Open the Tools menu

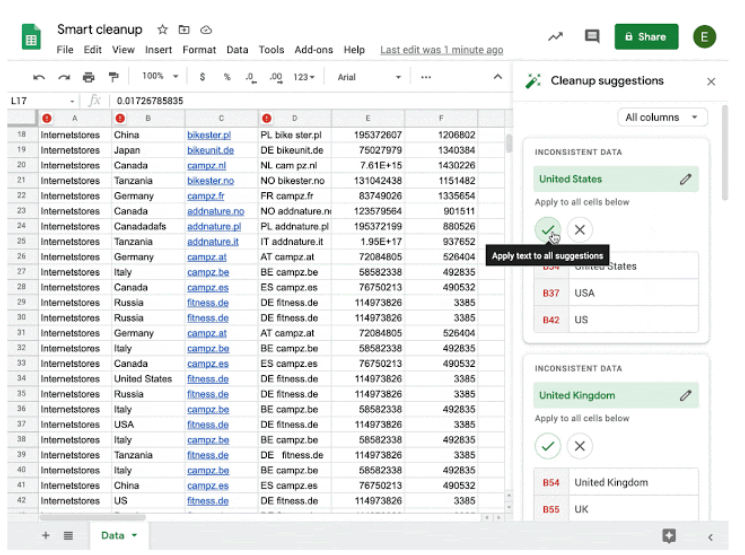(271, 50)
